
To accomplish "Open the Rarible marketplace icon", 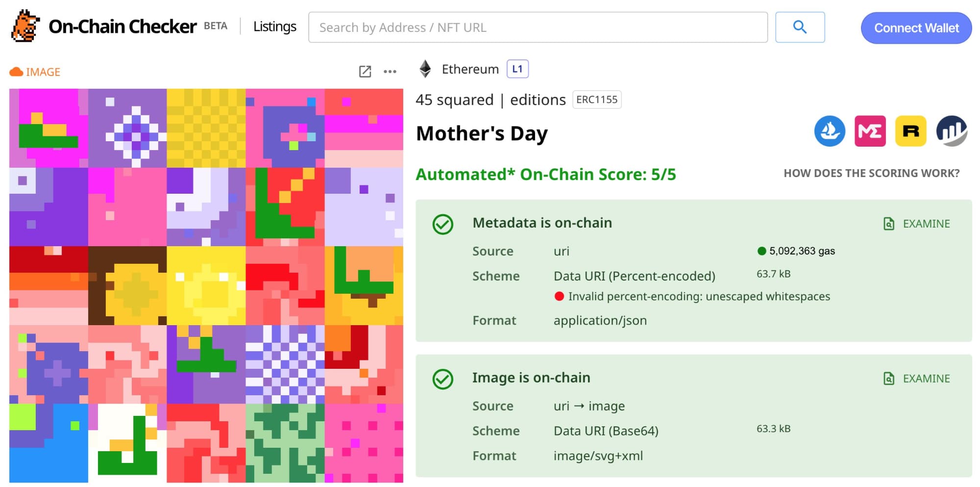I will [910, 131].
